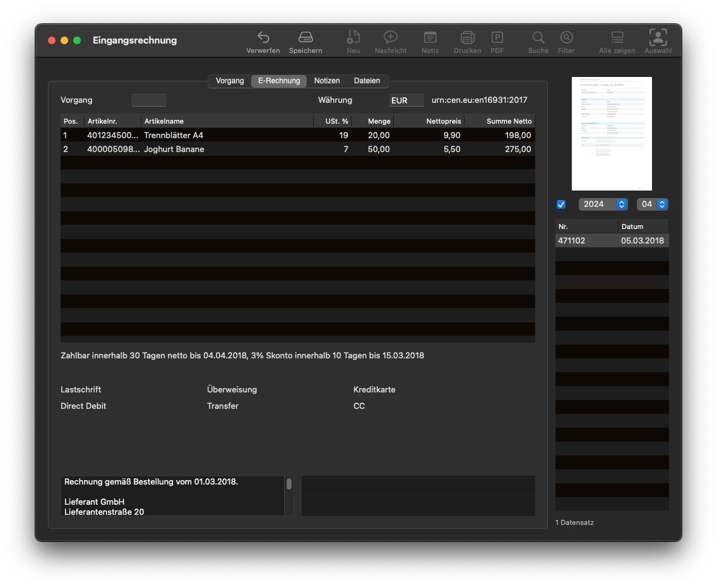Click the Verwerfen (discard) toolbar icon
The height and width of the screenshot is (588, 717).
pos(263,38)
